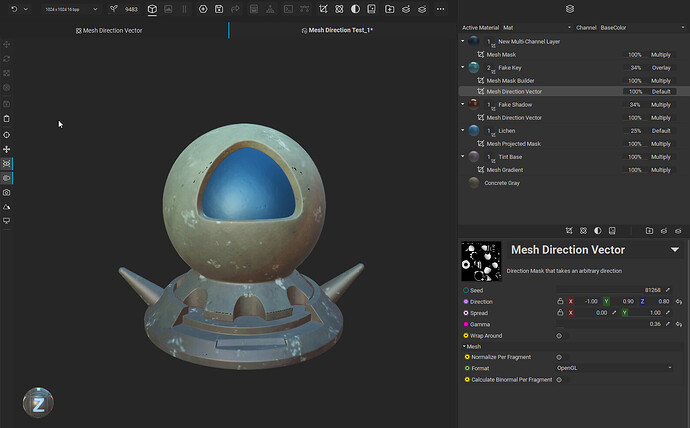The height and width of the screenshot is (428, 690).
Task: Collapse the Fake Key layer group
Action: click(x=463, y=67)
